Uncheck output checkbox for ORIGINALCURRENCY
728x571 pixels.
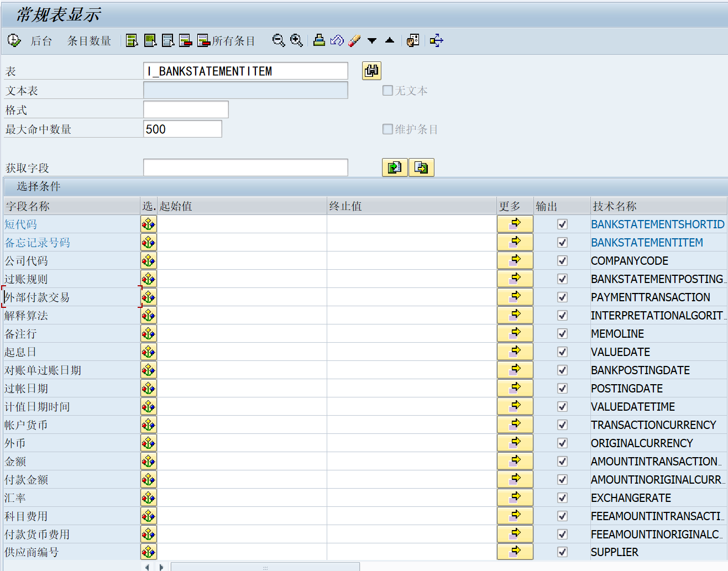point(562,443)
